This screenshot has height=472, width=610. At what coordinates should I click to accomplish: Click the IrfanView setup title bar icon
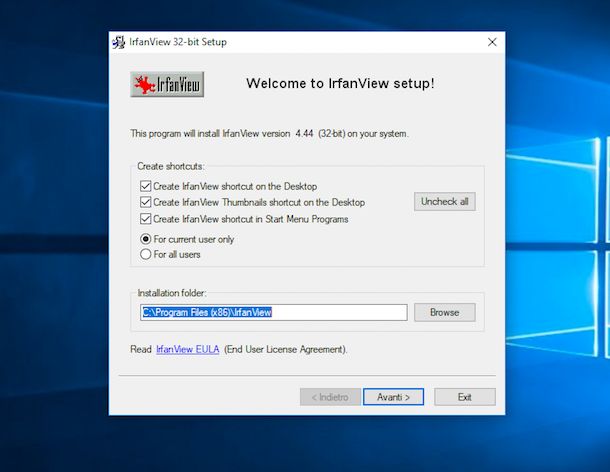[x=119, y=42]
